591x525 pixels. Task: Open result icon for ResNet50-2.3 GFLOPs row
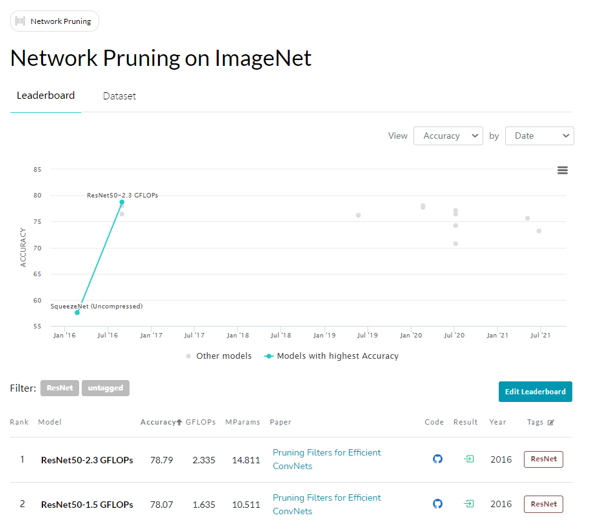(469, 459)
